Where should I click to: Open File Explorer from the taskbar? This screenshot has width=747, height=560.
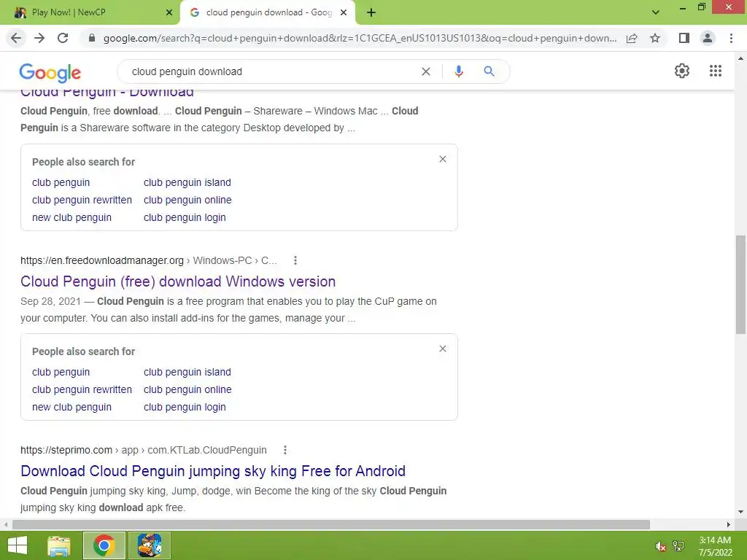[59, 545]
